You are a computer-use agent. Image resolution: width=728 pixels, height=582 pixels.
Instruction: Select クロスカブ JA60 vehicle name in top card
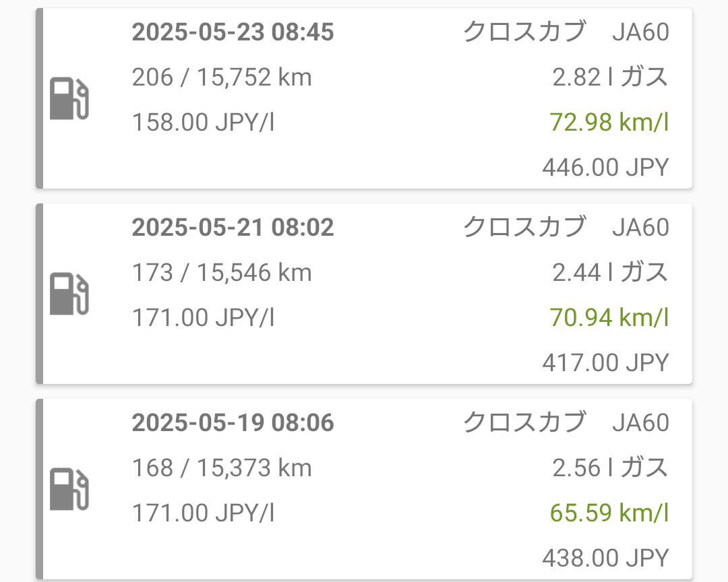566,32
